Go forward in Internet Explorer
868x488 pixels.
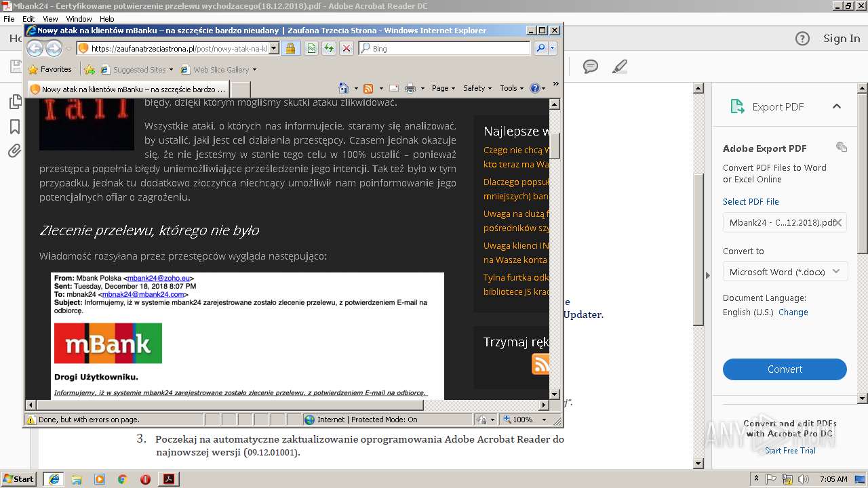coord(54,48)
